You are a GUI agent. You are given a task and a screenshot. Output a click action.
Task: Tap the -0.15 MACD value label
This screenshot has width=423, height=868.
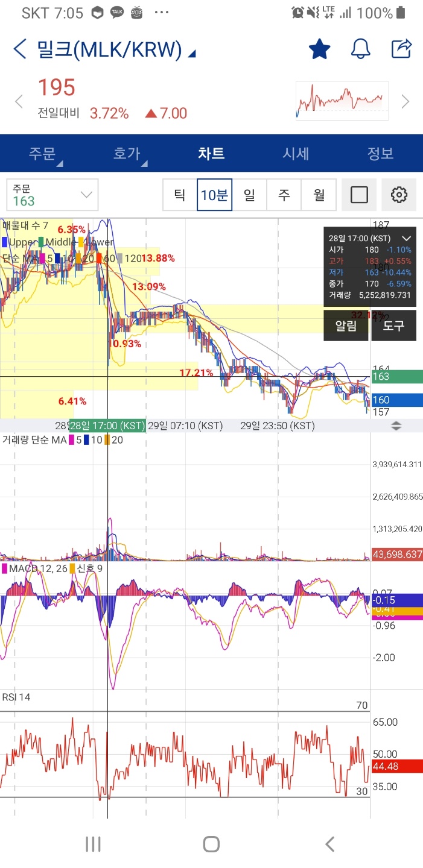pyautogui.click(x=396, y=600)
